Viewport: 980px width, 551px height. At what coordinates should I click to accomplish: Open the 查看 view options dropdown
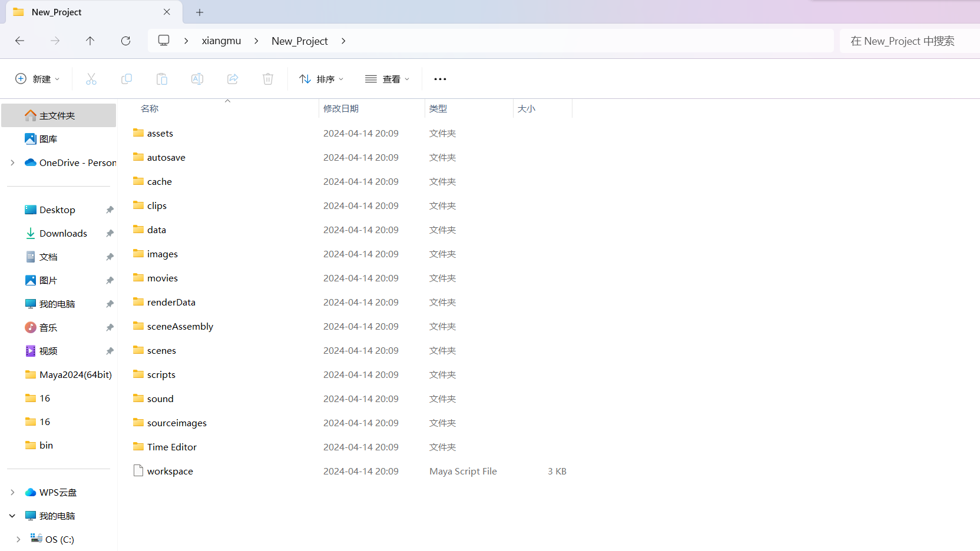pos(387,79)
